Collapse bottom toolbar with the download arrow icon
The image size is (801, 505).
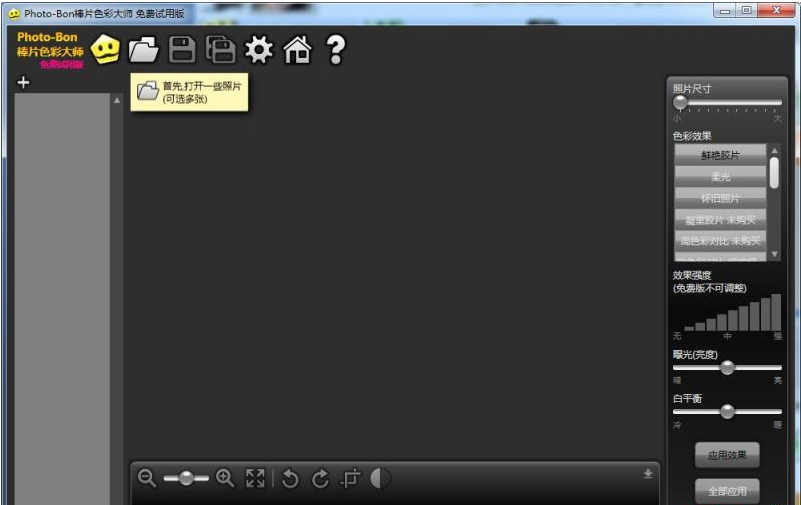tap(648, 473)
